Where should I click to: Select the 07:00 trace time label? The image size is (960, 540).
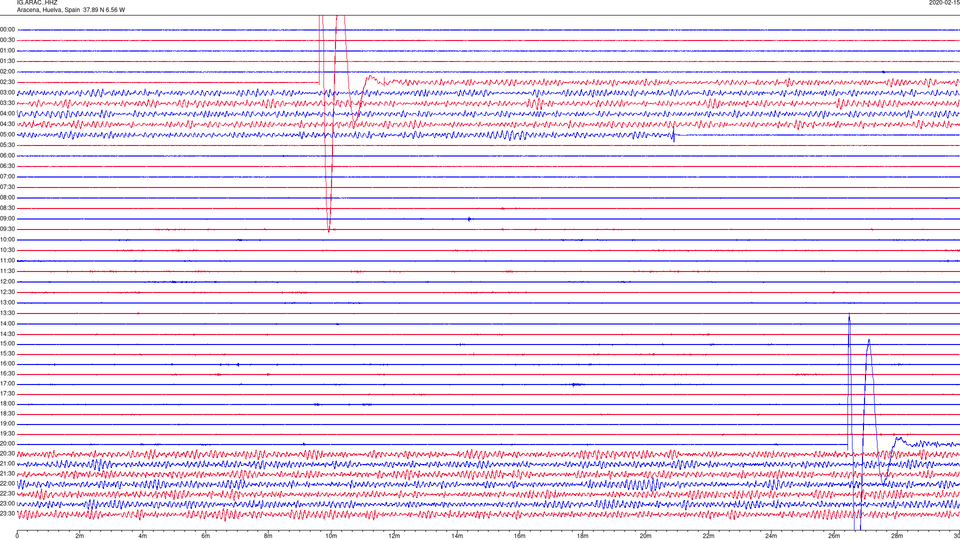coord(7,176)
